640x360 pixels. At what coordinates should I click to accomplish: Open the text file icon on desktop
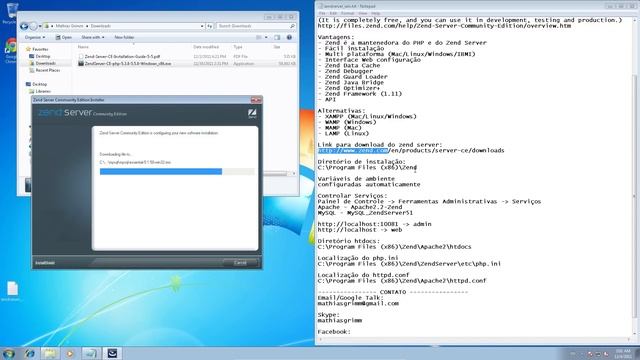pos(12,291)
